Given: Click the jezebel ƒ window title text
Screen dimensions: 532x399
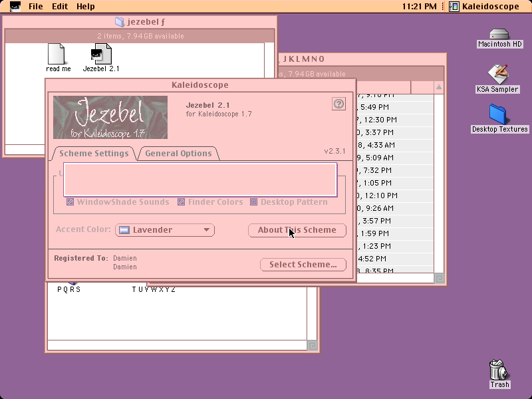Looking at the screenshot, I should click(146, 22).
